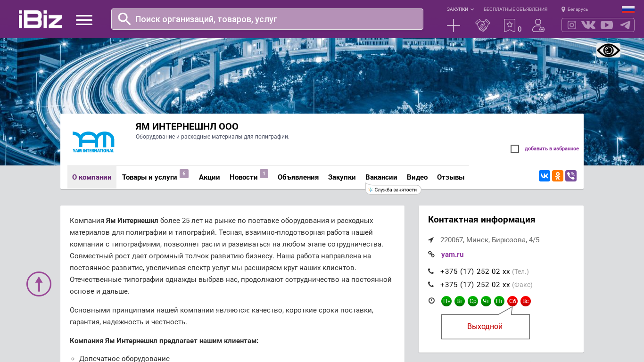
Task: Select the Чт weekday circle
Action: pos(486,301)
